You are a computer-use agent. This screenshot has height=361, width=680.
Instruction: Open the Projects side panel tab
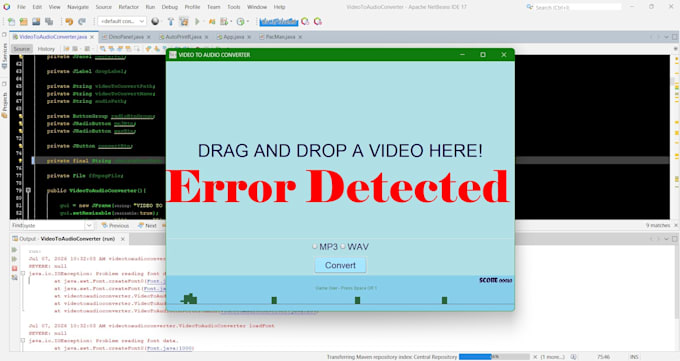[x=4, y=104]
